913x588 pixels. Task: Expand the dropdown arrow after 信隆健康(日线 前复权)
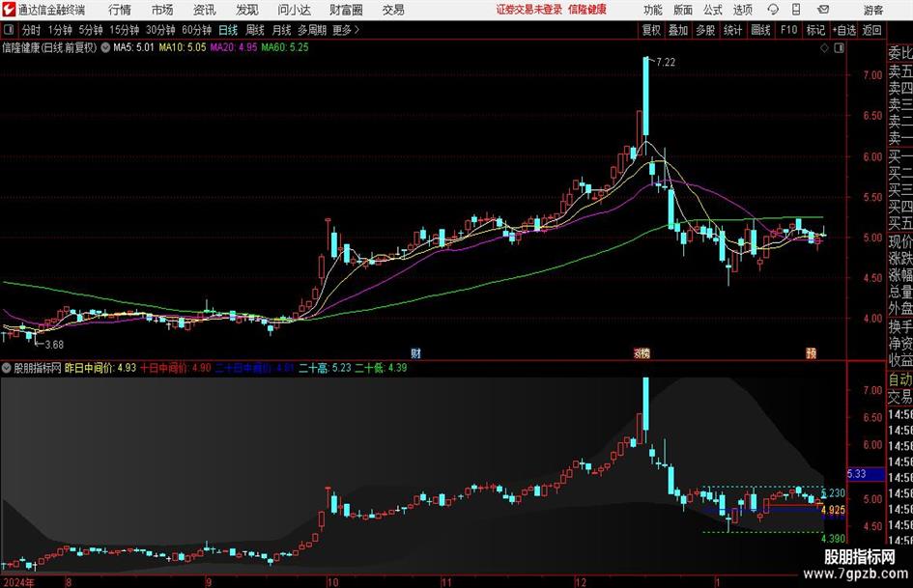coord(105,47)
